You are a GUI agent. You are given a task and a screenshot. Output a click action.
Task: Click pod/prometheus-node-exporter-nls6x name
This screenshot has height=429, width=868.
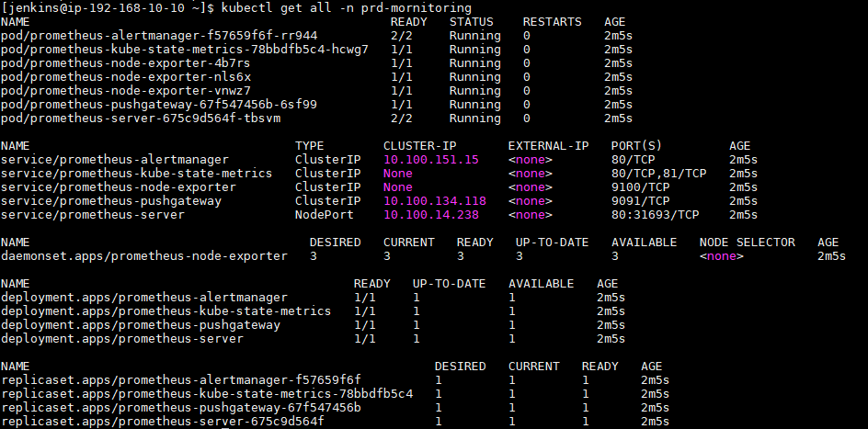coord(126,77)
